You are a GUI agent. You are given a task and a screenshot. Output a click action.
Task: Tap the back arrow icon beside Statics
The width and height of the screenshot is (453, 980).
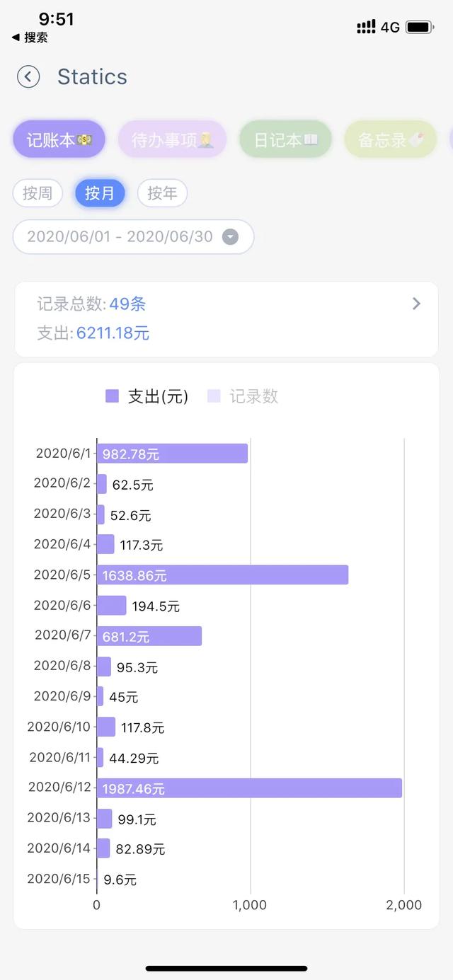click(x=28, y=76)
